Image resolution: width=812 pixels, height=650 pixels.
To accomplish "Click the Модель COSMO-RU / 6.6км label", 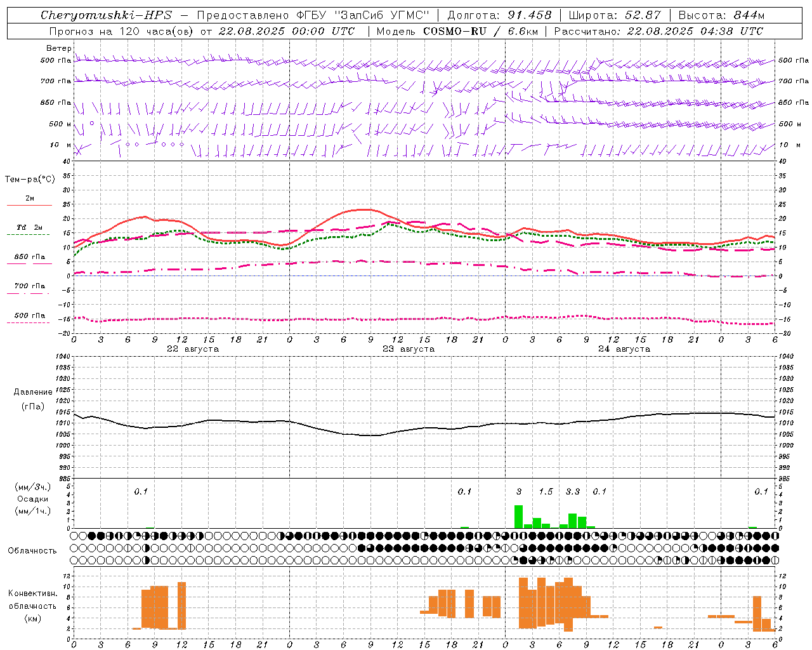I will coord(457,31).
